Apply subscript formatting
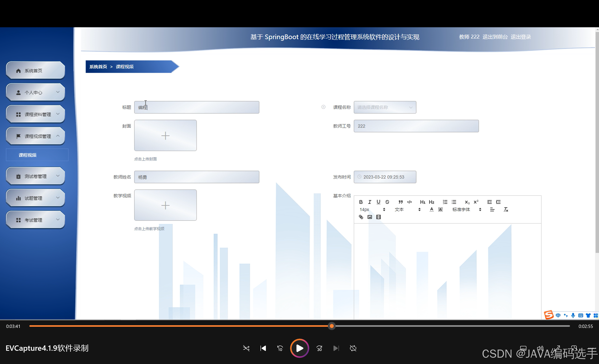 (467, 202)
